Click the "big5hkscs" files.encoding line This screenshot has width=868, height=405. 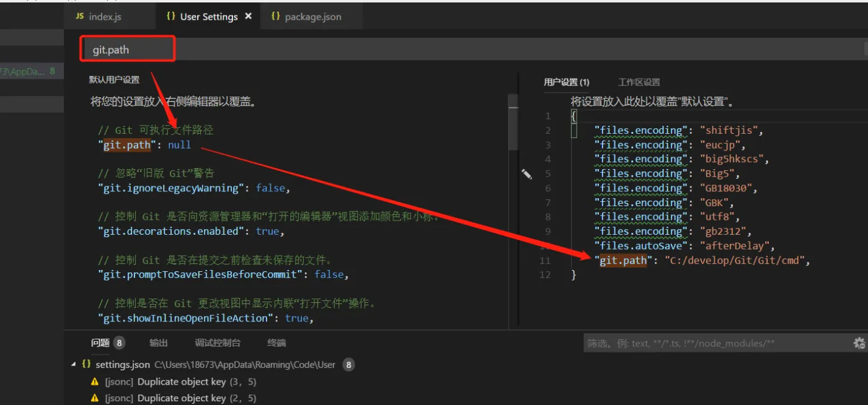[x=682, y=159]
